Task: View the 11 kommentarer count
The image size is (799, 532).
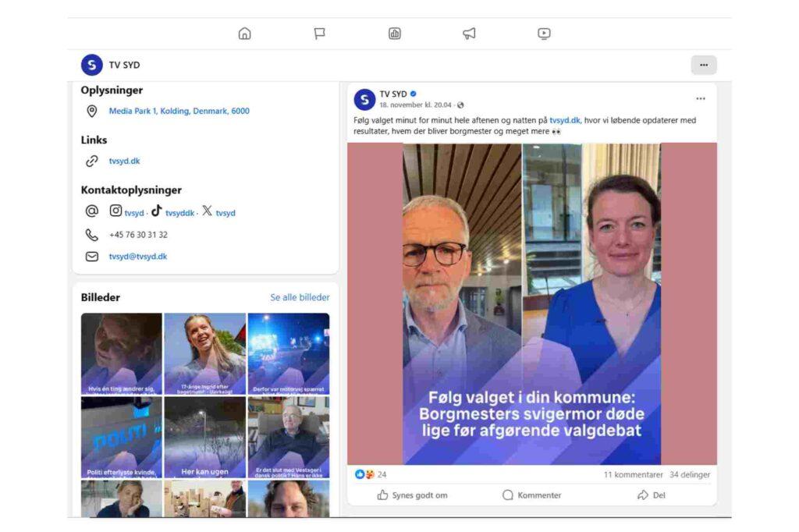Action: 633,474
